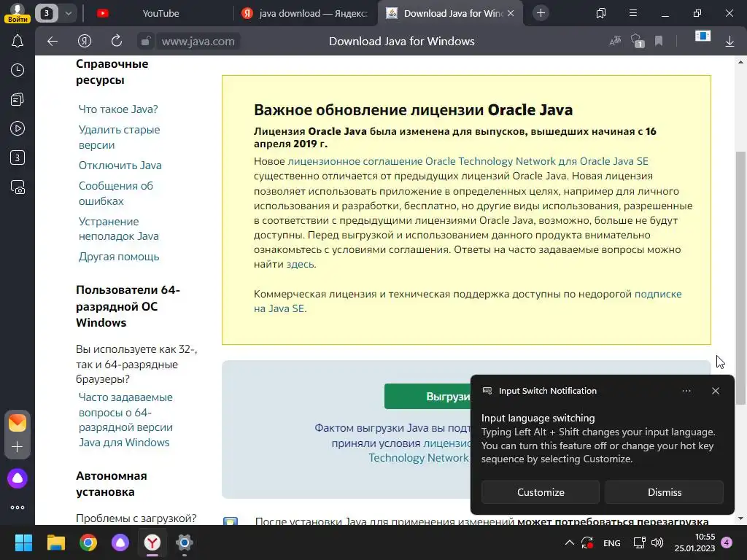Open volume control in tray
This screenshot has height=560, width=747.
(x=657, y=542)
